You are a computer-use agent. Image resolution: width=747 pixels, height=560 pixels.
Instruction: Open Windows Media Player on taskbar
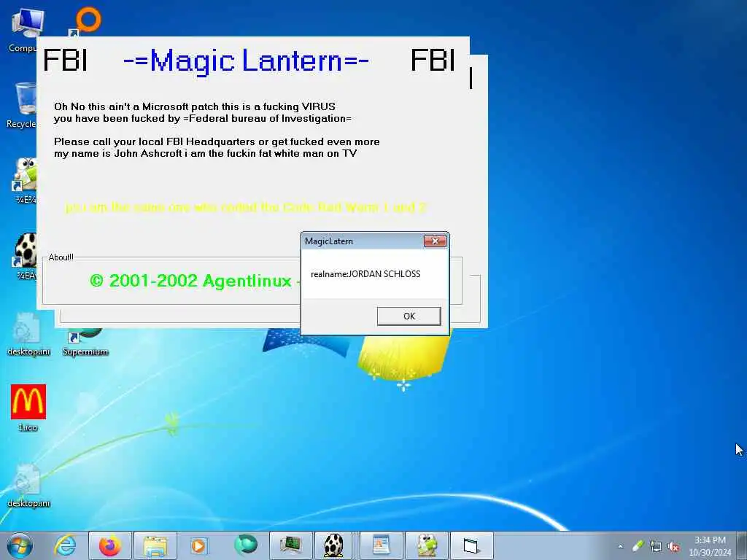200,545
